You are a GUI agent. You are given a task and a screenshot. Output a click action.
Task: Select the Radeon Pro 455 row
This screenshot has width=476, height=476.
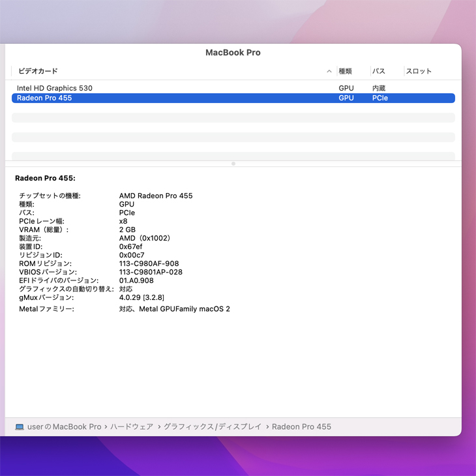233,98
